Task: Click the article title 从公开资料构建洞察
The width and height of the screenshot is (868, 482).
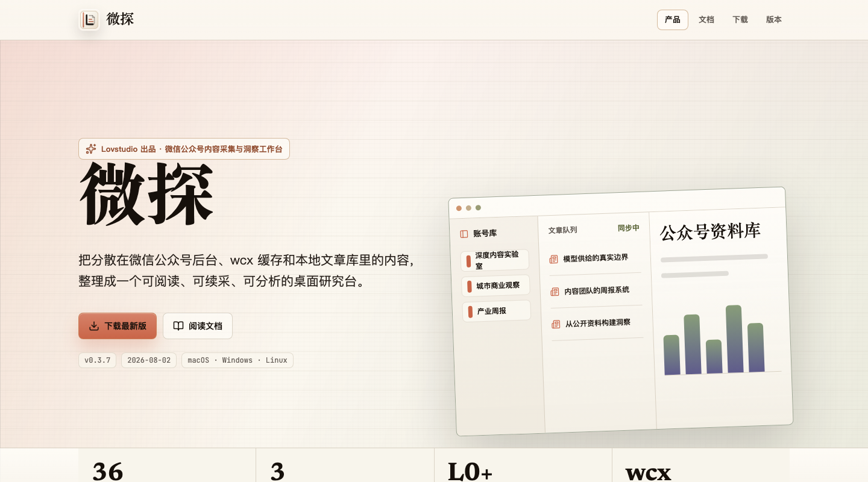Action: click(x=598, y=323)
